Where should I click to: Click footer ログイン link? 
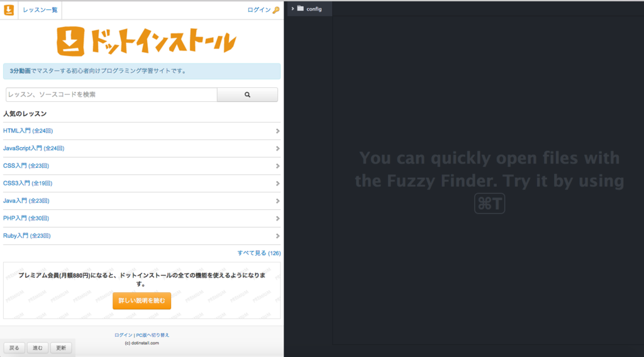click(123, 335)
